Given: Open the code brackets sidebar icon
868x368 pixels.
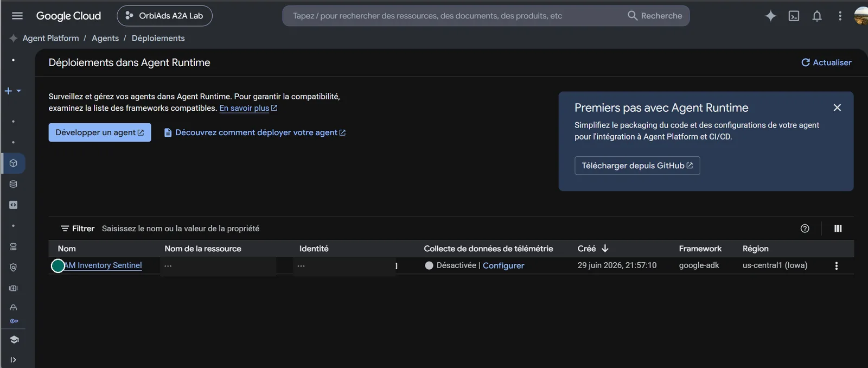Looking at the screenshot, I should point(14,205).
